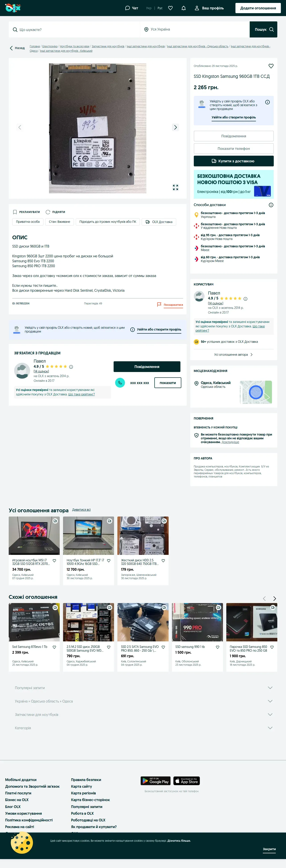Screen dimensions: 286x868
Task: Save this listing with heart icon
Action: coord(271,66)
